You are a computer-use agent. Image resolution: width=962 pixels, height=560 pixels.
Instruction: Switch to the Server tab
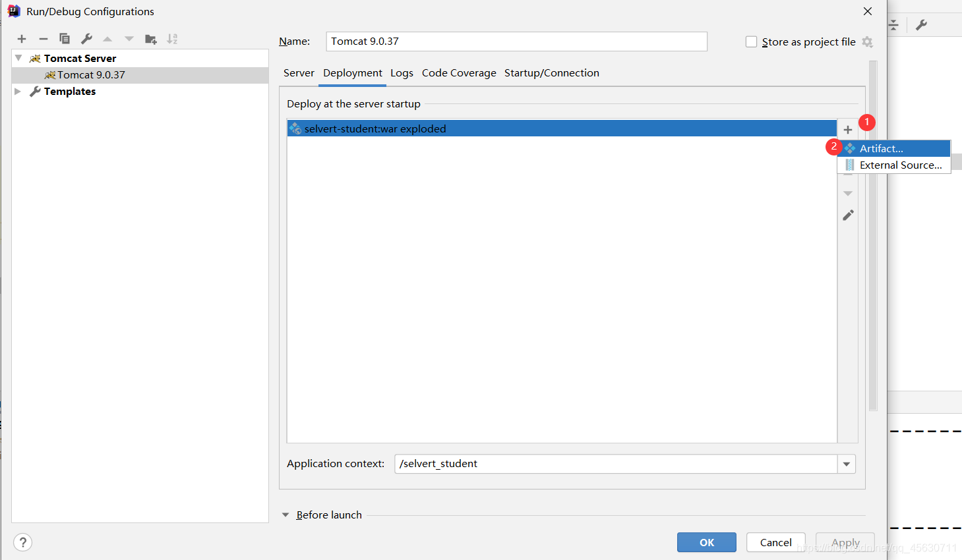coord(299,73)
